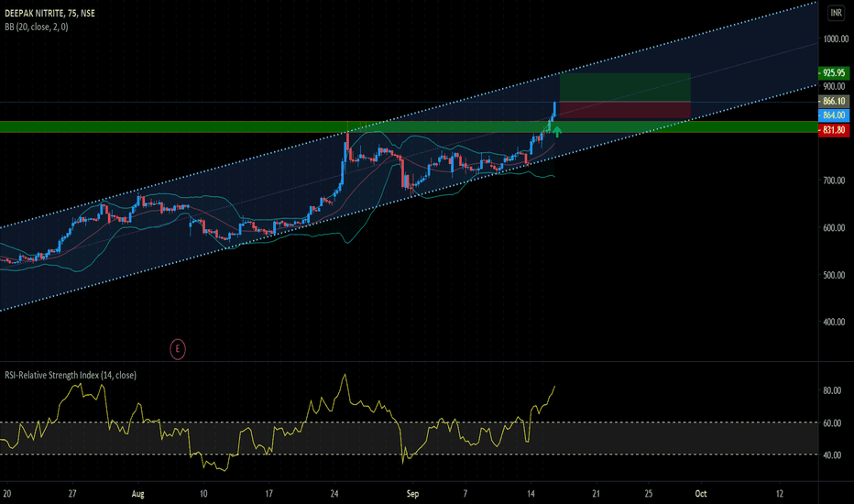Screen dimensions: 854x504
Task: Click the earnings 'E' marker icon
Action: (x=178, y=349)
